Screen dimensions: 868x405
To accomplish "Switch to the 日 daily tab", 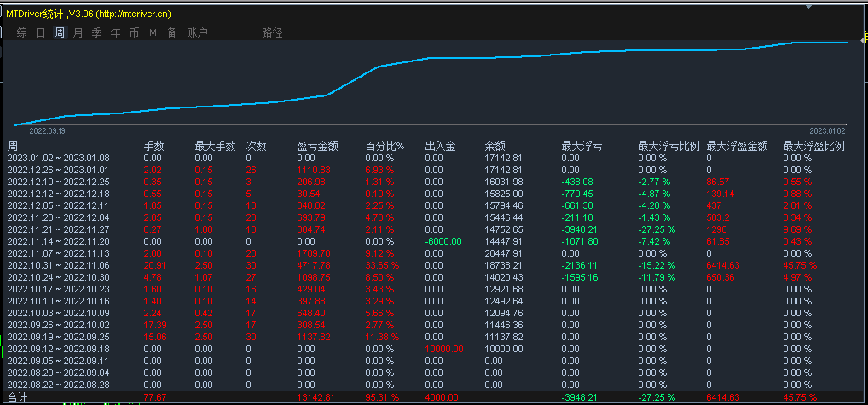I will [40, 32].
